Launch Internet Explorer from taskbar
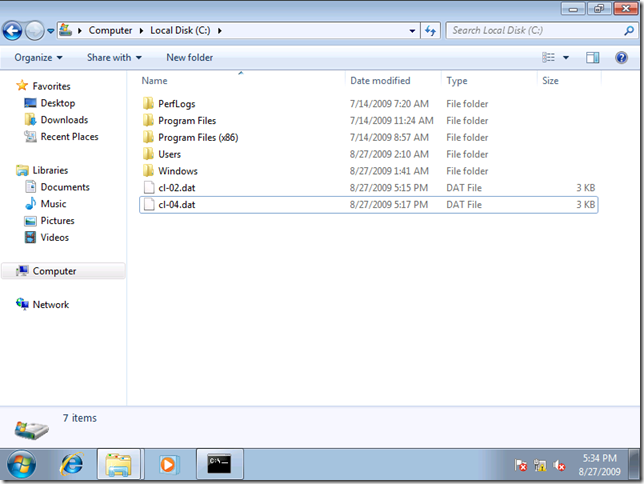Screen dimensions: 644x484 (x=72, y=464)
